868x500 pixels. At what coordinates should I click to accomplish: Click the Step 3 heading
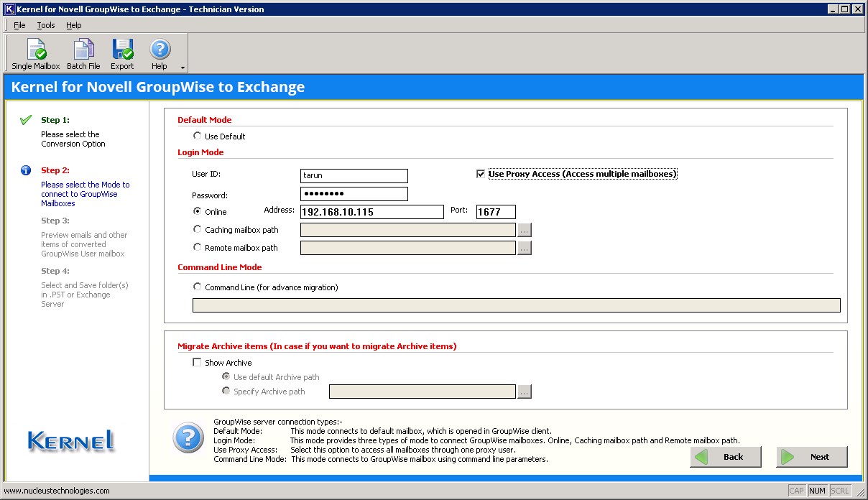coord(55,221)
